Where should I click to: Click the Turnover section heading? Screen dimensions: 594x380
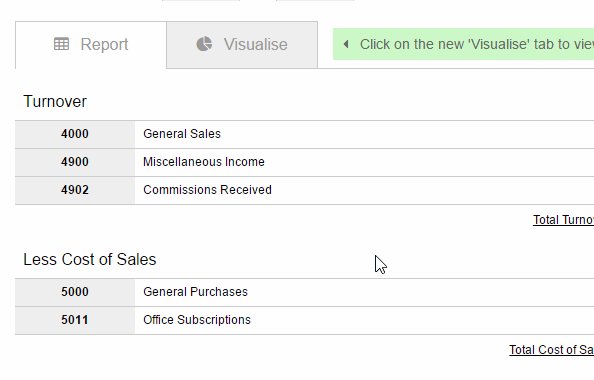click(x=55, y=102)
